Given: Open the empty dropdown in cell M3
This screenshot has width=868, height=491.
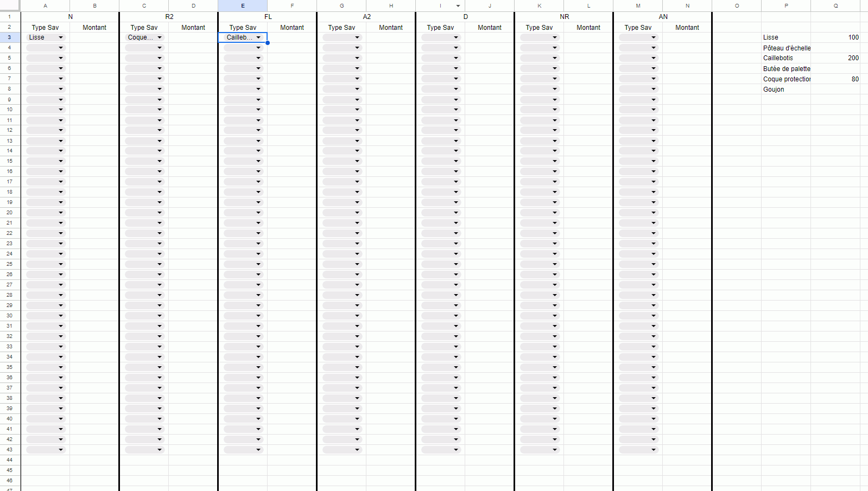Looking at the screenshot, I should (x=638, y=37).
